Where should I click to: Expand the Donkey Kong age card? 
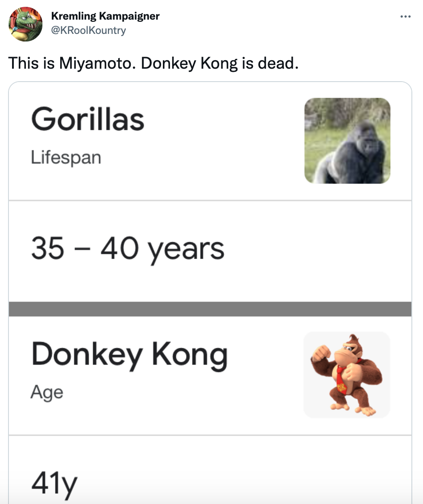tap(178, 375)
